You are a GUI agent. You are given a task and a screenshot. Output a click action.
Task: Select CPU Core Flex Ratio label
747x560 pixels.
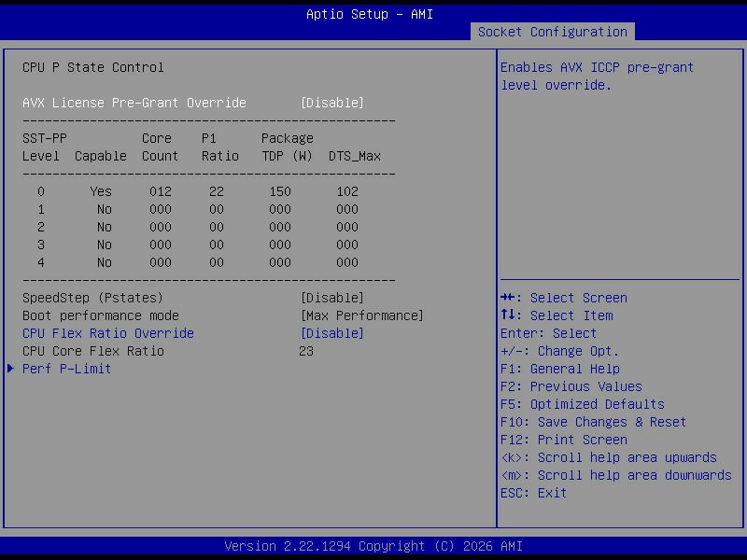[93, 352]
